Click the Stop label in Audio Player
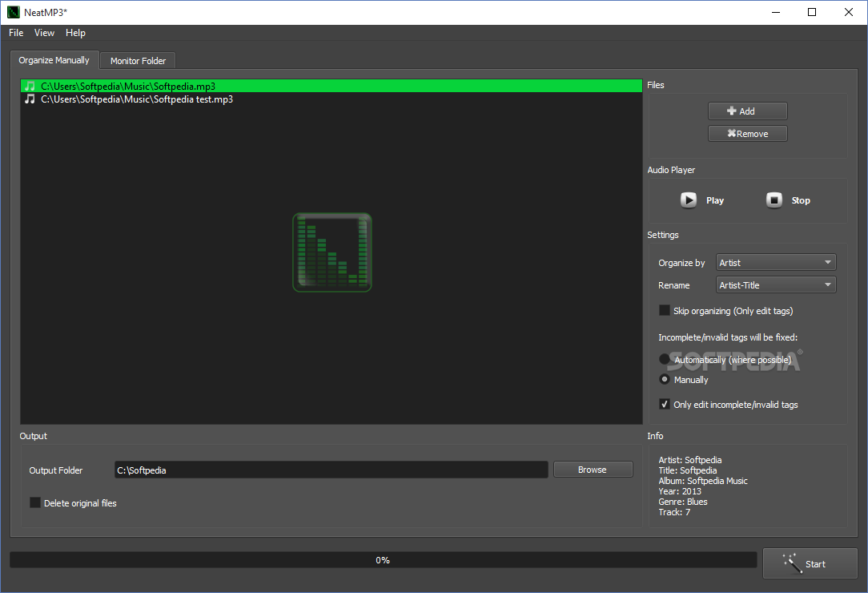 [x=801, y=200]
